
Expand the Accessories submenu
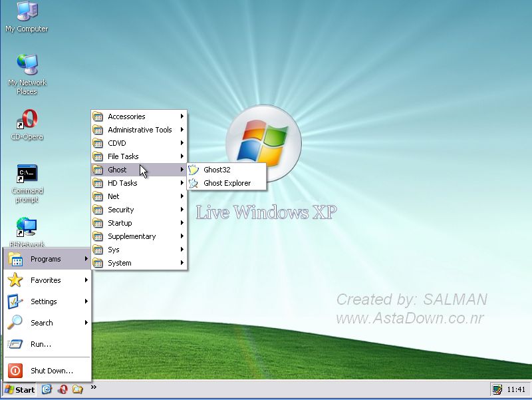tap(126, 116)
